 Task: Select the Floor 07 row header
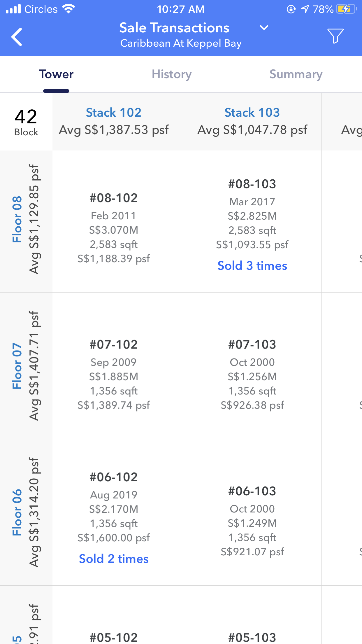(x=17, y=366)
